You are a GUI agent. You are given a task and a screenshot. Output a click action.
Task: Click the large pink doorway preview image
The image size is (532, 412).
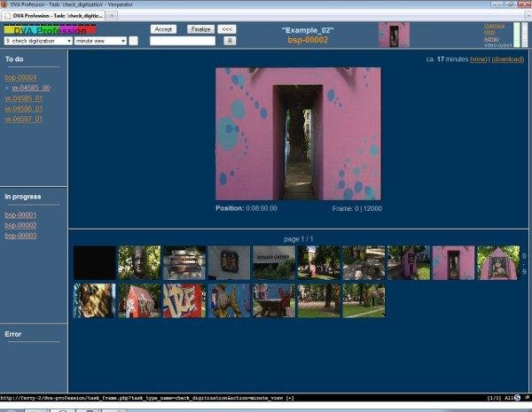coord(298,134)
